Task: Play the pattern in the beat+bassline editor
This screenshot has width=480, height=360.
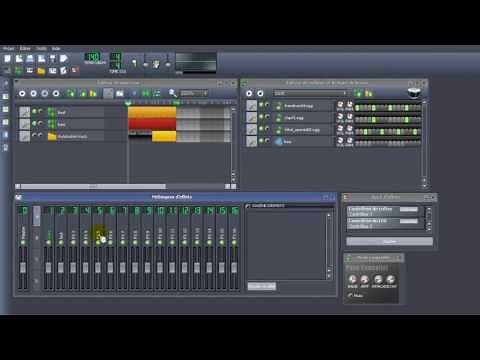Action: tap(249, 93)
